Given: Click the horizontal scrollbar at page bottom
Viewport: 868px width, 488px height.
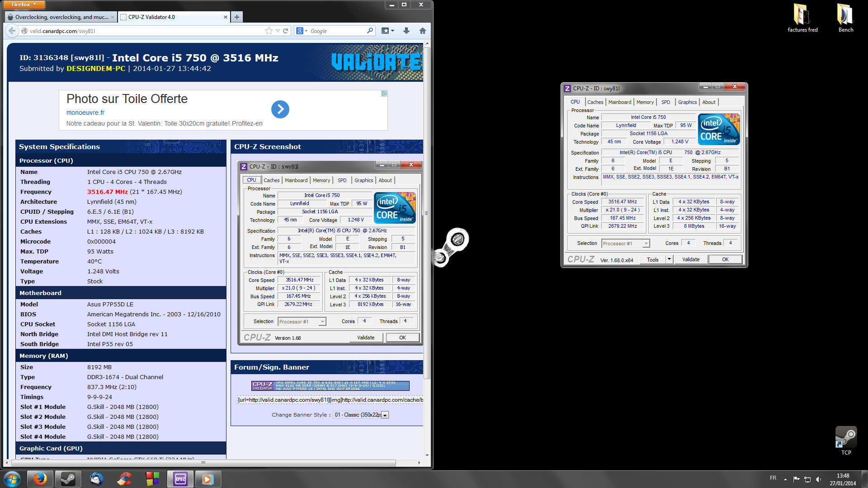Looking at the screenshot, I should coord(203,463).
